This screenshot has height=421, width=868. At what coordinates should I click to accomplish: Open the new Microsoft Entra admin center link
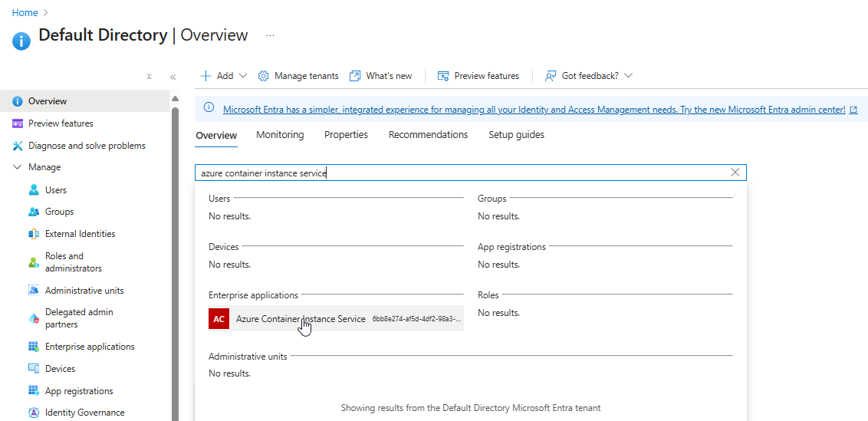click(x=534, y=110)
